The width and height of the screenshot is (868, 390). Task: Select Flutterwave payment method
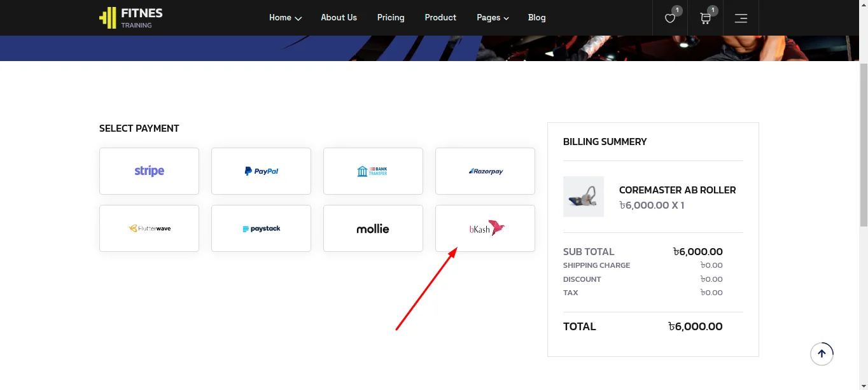[x=149, y=228]
